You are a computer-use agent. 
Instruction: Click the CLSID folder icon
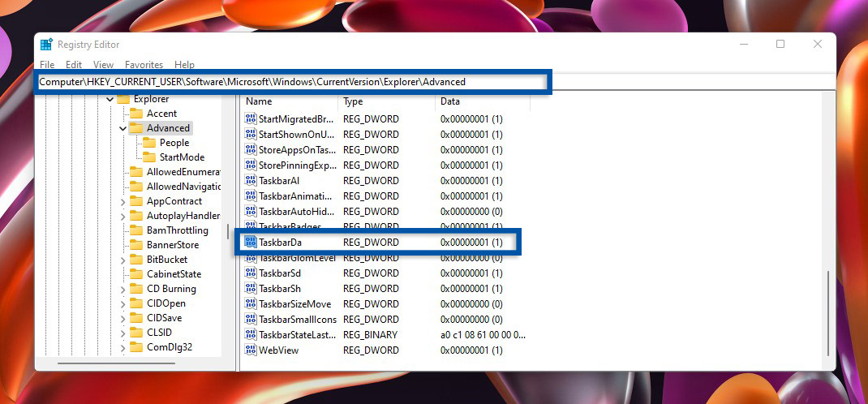(x=136, y=333)
